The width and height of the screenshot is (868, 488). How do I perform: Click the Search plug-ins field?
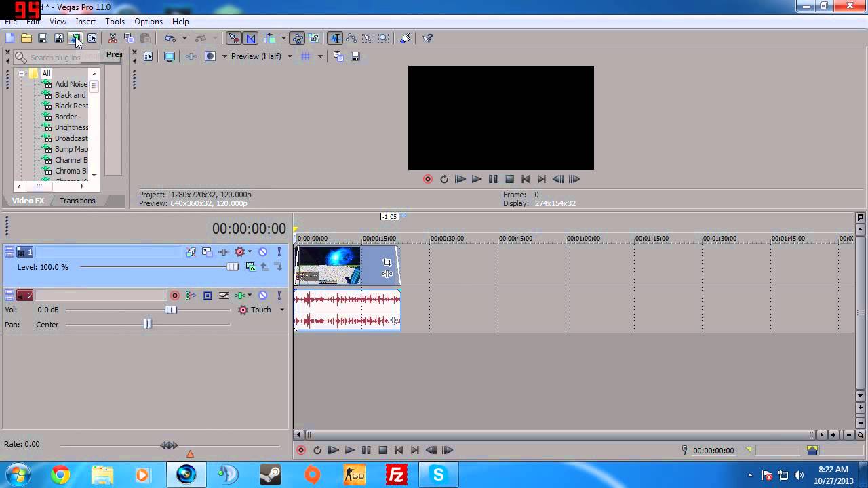tap(56, 58)
